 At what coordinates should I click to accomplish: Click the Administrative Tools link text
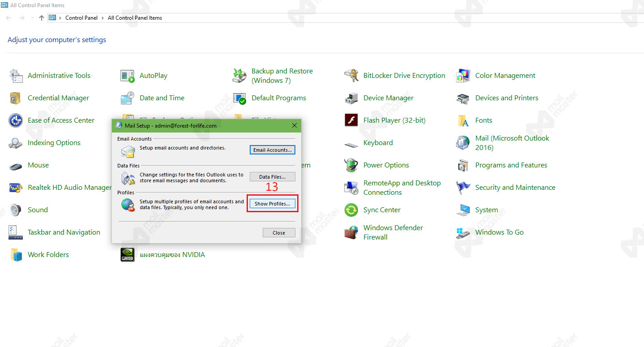[59, 76]
